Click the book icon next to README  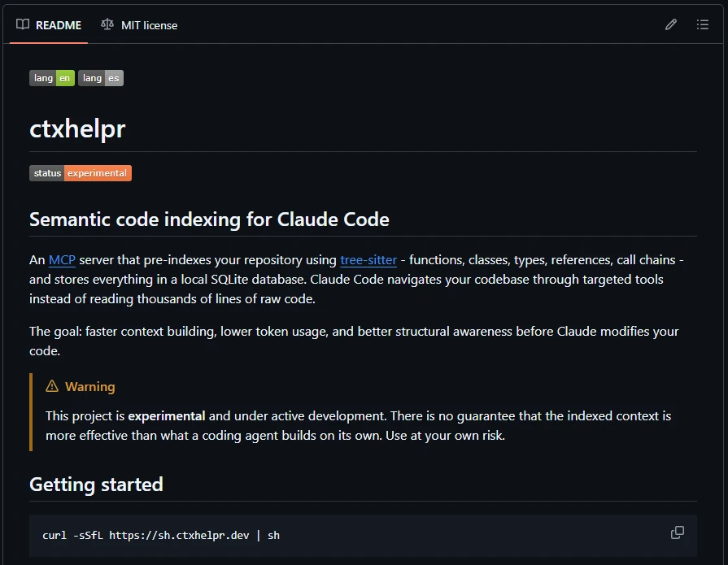24,24
